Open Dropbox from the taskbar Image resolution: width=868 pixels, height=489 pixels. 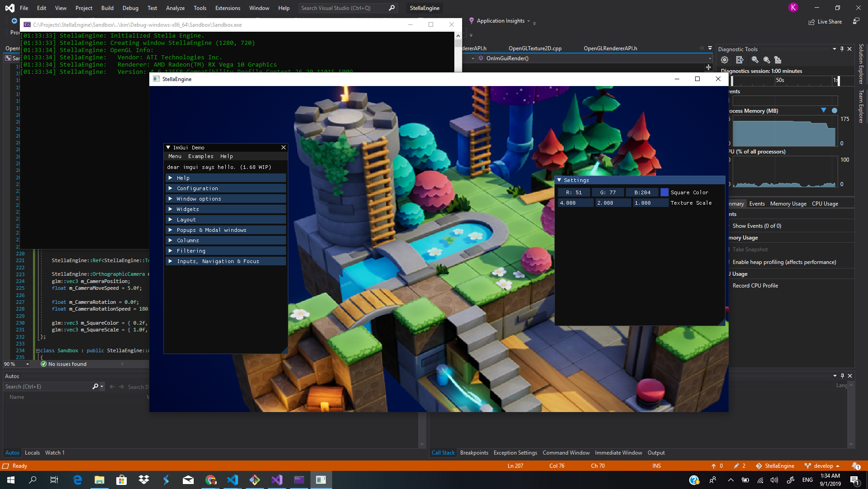pyautogui.click(x=144, y=480)
